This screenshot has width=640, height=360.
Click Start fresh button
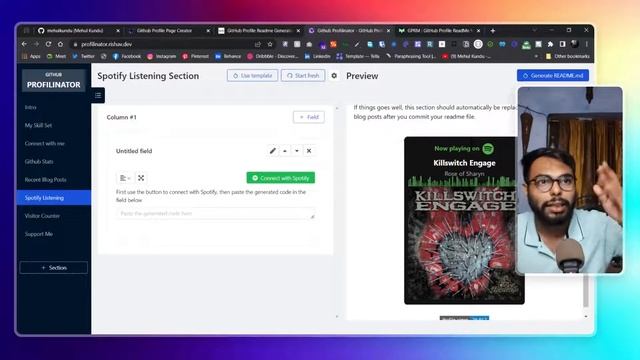click(303, 76)
